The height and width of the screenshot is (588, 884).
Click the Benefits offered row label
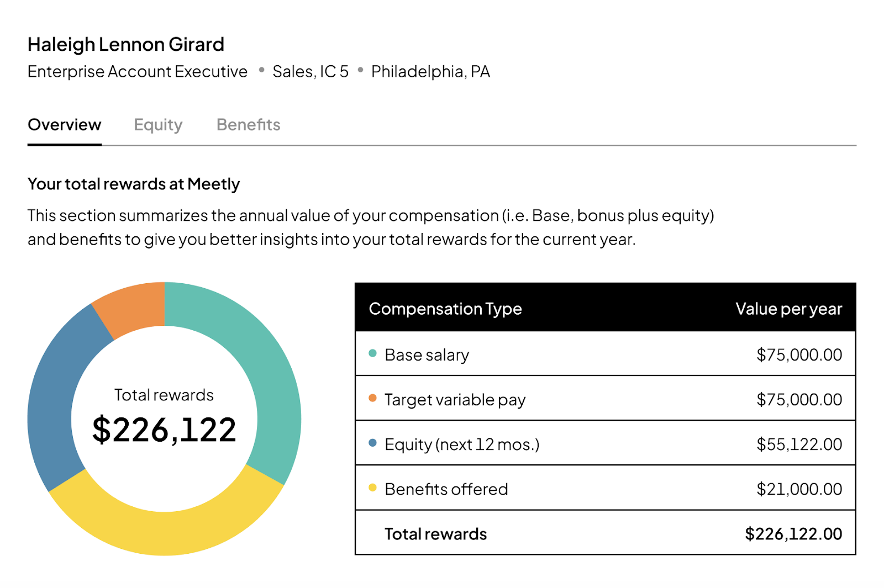pyautogui.click(x=446, y=489)
